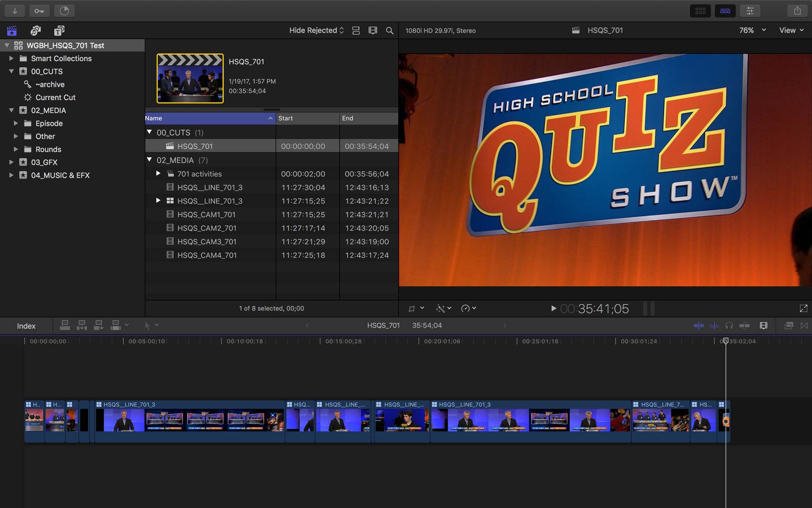The width and height of the screenshot is (812, 508).
Task: Expand viewer to full screen
Action: (x=803, y=308)
